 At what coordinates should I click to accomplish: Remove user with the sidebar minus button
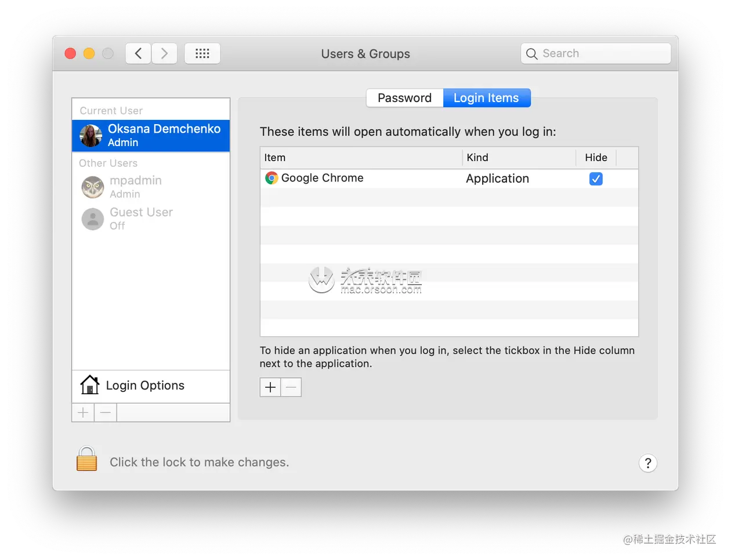[x=106, y=413]
